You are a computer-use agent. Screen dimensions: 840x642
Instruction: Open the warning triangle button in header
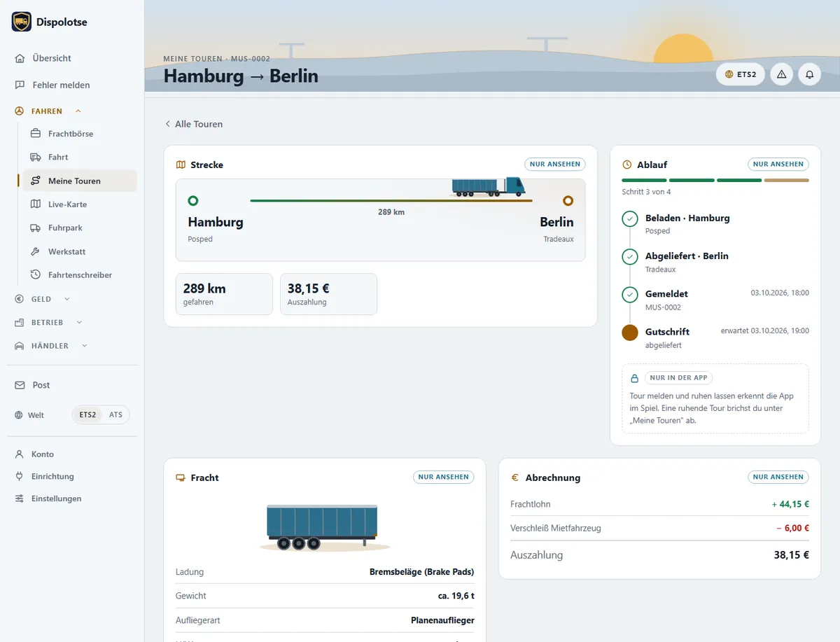pyautogui.click(x=782, y=74)
